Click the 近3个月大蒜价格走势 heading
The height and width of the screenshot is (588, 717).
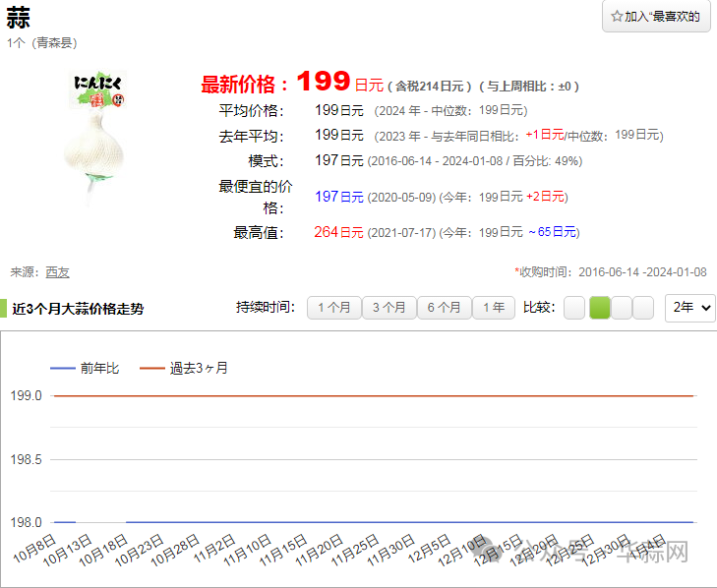[x=78, y=309]
